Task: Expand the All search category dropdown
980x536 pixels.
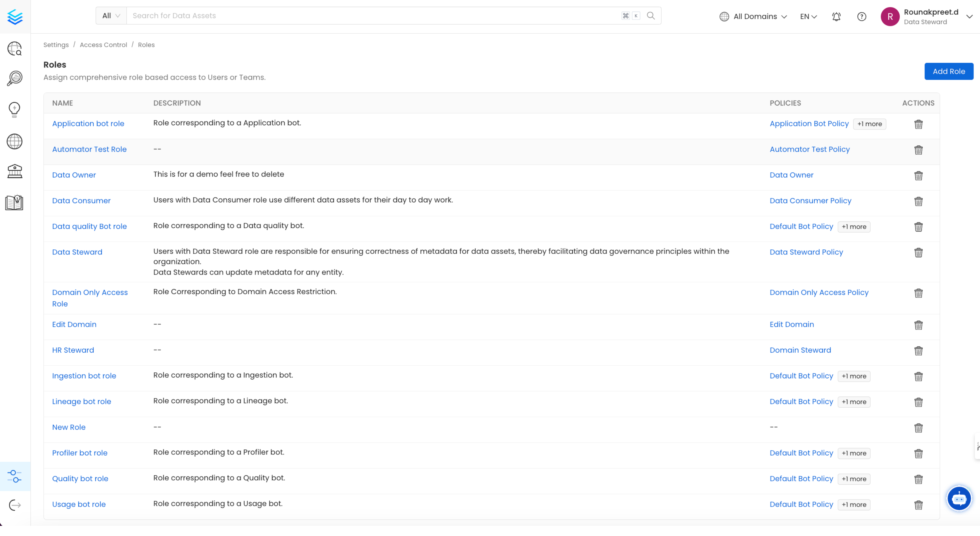Action: click(x=111, y=16)
